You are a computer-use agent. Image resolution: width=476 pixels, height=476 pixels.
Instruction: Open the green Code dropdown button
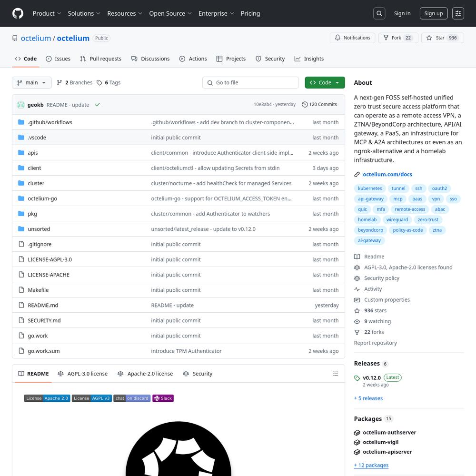[325, 82]
